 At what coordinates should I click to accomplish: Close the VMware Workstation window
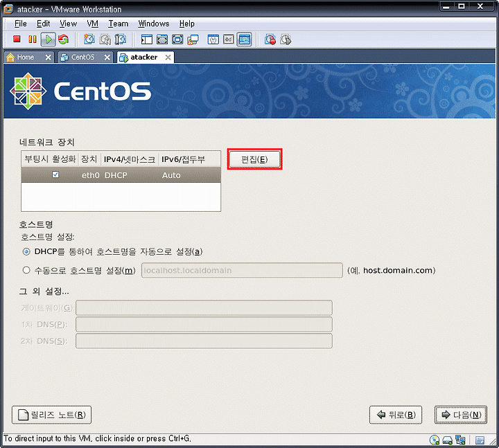pos(480,7)
